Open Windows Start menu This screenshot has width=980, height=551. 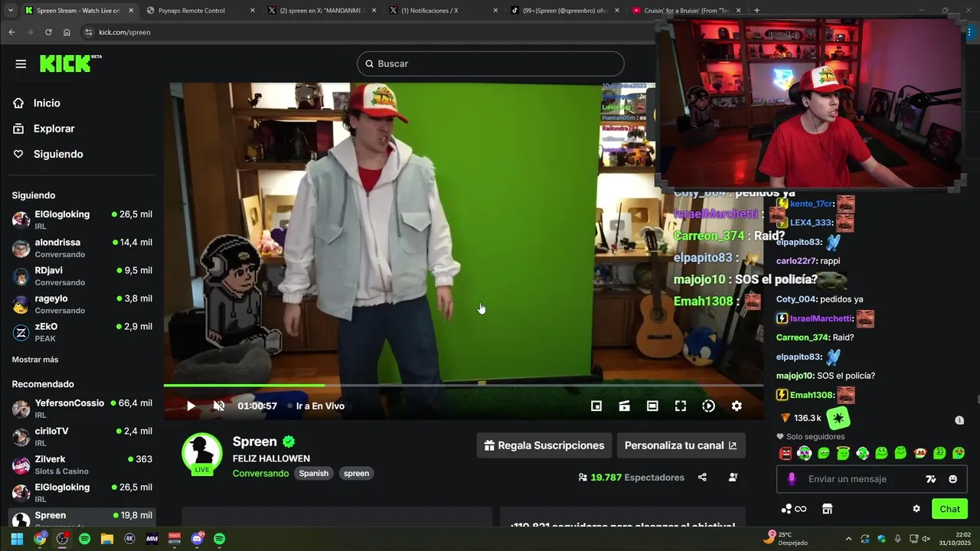click(x=16, y=539)
